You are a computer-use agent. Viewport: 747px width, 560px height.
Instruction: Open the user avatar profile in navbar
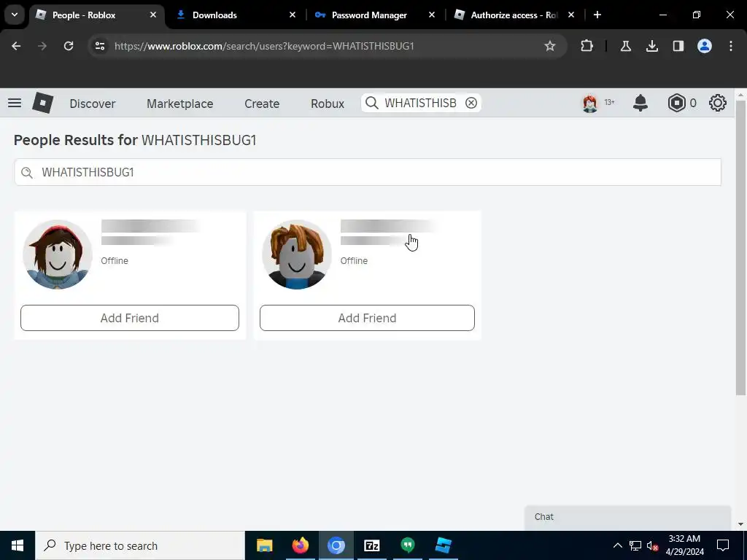[x=589, y=103]
